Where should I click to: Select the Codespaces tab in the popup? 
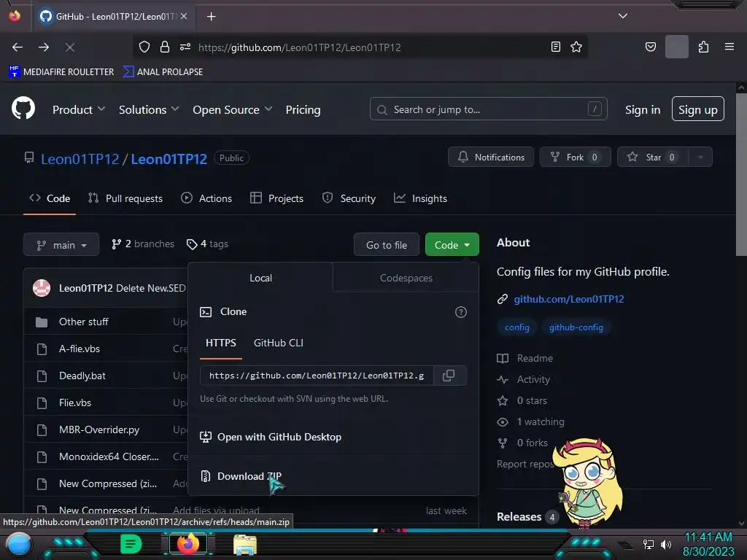406,278
